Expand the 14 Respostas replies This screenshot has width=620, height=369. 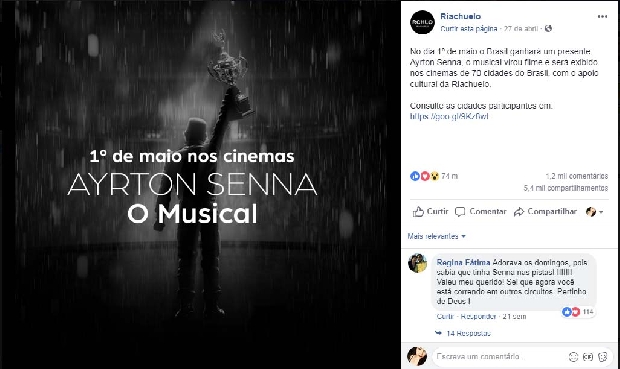click(463, 333)
